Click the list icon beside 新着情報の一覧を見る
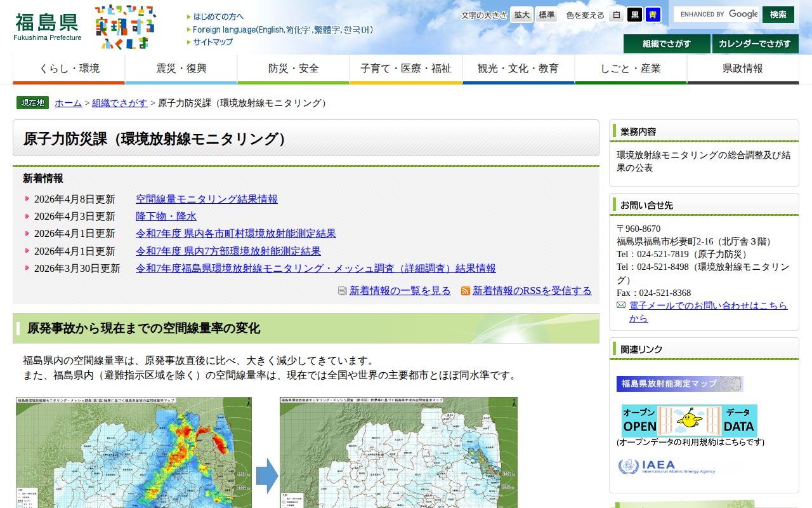This screenshot has width=812, height=508. (341, 291)
